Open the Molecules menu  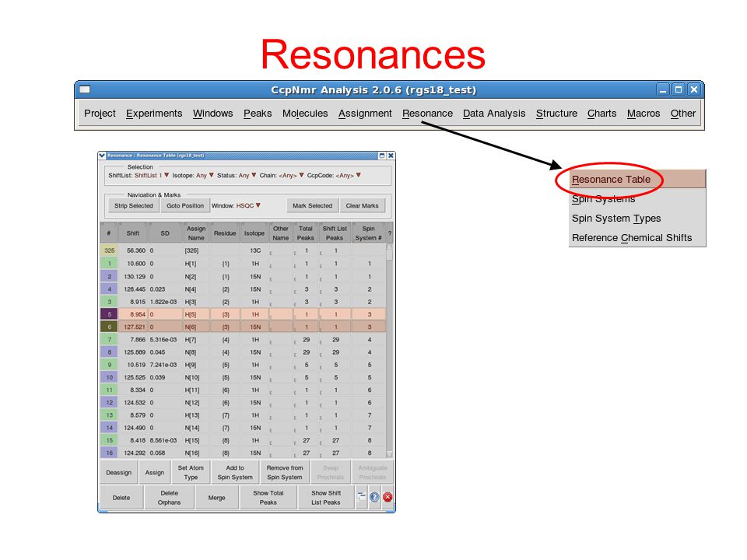305,114
